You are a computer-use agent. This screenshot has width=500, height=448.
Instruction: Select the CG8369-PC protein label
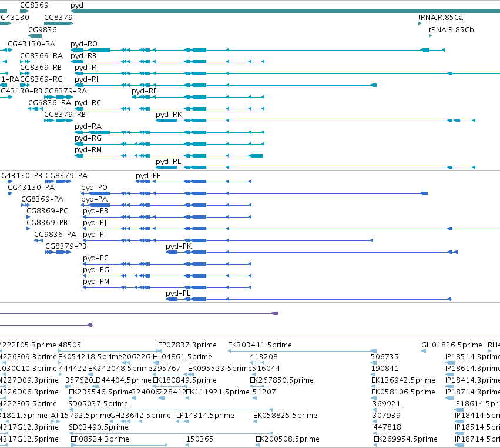click(x=47, y=211)
